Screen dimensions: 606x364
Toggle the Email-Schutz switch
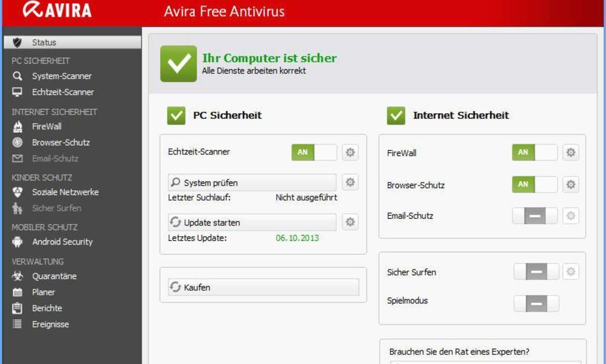535,216
